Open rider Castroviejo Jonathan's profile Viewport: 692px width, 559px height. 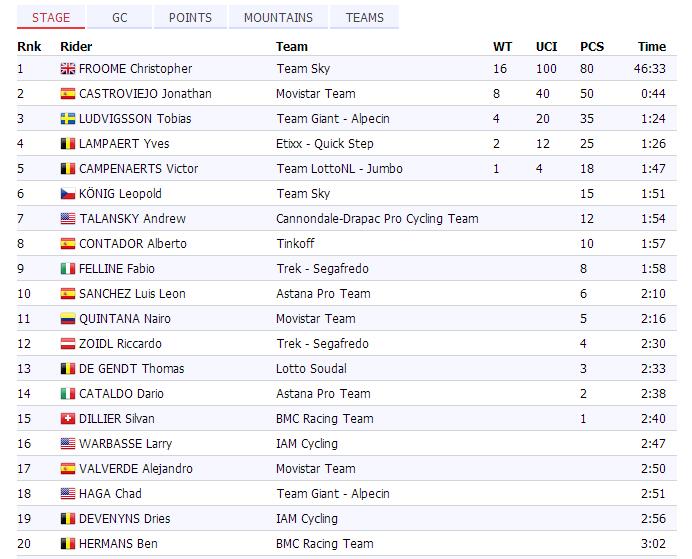pyautogui.click(x=145, y=94)
